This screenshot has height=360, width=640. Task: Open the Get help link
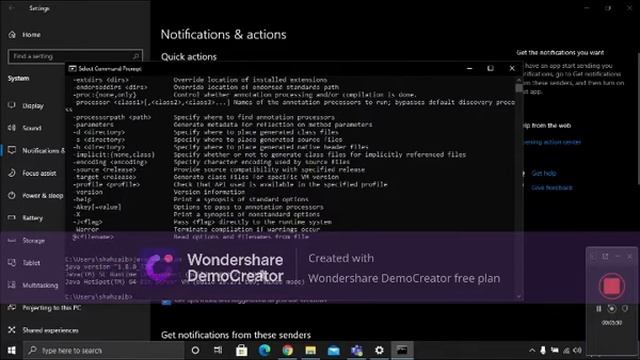point(544,173)
